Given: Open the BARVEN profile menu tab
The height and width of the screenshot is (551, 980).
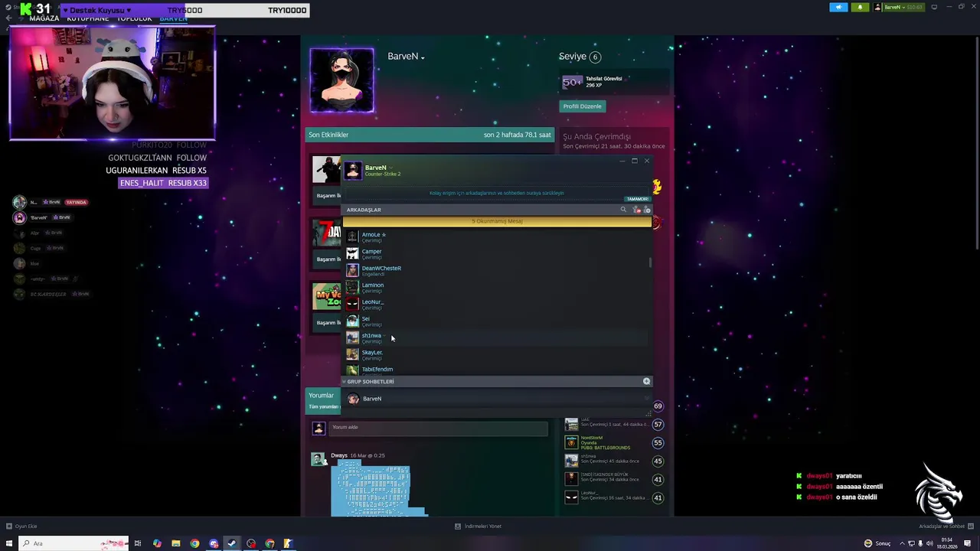Looking at the screenshot, I should pyautogui.click(x=173, y=18).
